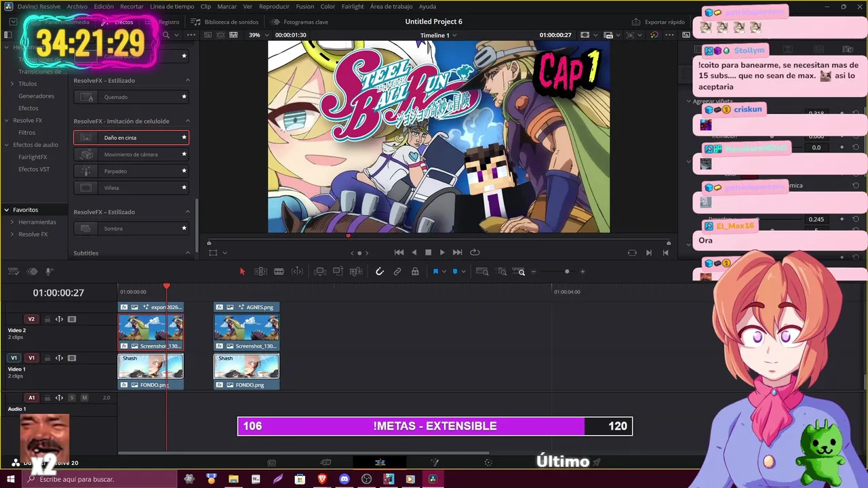Go to previous clip at viewer right
This screenshot has height=488, width=868.
(666, 253)
